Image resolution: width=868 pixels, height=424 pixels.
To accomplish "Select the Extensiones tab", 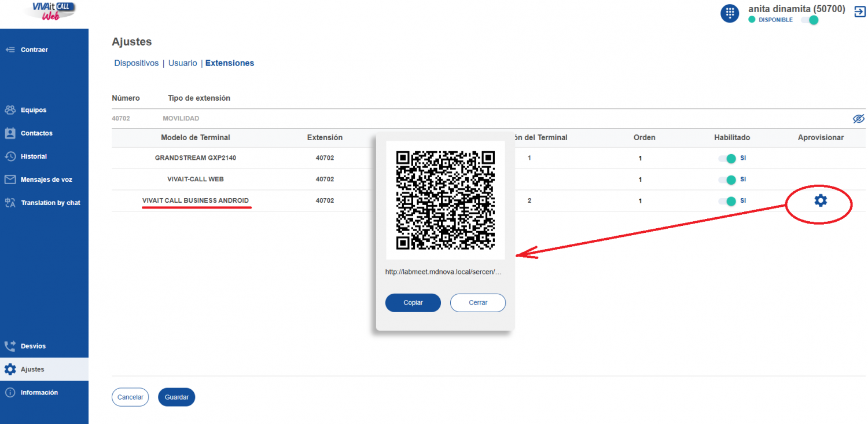I will pos(230,63).
